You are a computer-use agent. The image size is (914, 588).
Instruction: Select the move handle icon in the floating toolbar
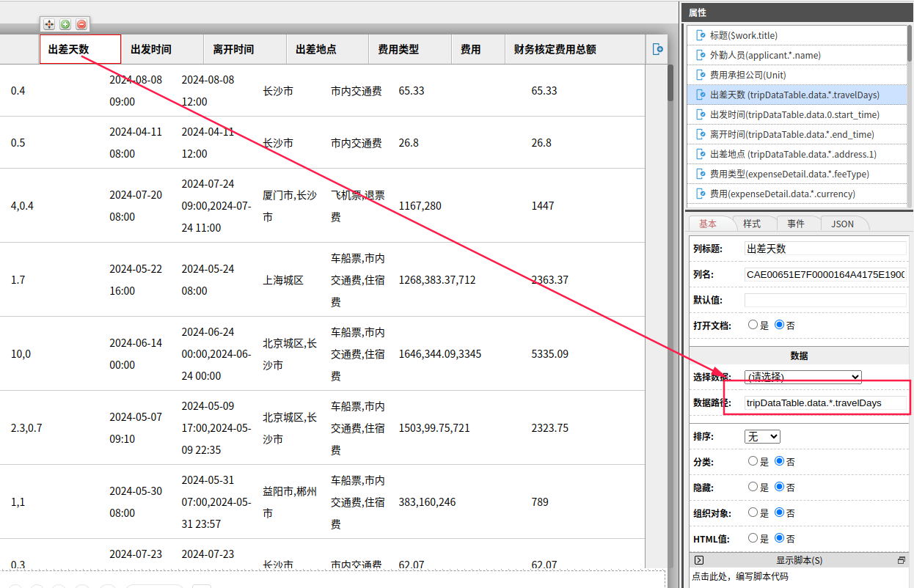tap(48, 24)
